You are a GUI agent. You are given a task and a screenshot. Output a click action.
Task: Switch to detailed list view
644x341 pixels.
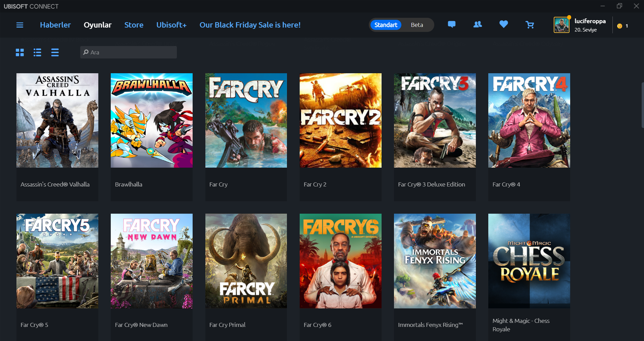coord(37,52)
